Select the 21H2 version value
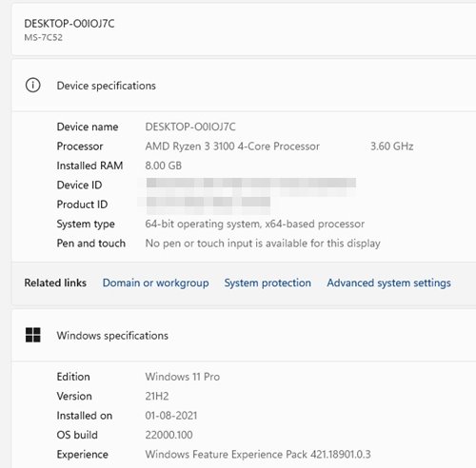Screen dimensions: 476x468 [157, 396]
